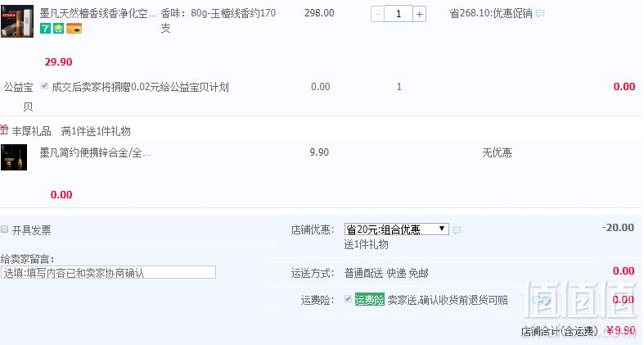
Task: Click the quantity input field showing 1
Action: [398, 15]
